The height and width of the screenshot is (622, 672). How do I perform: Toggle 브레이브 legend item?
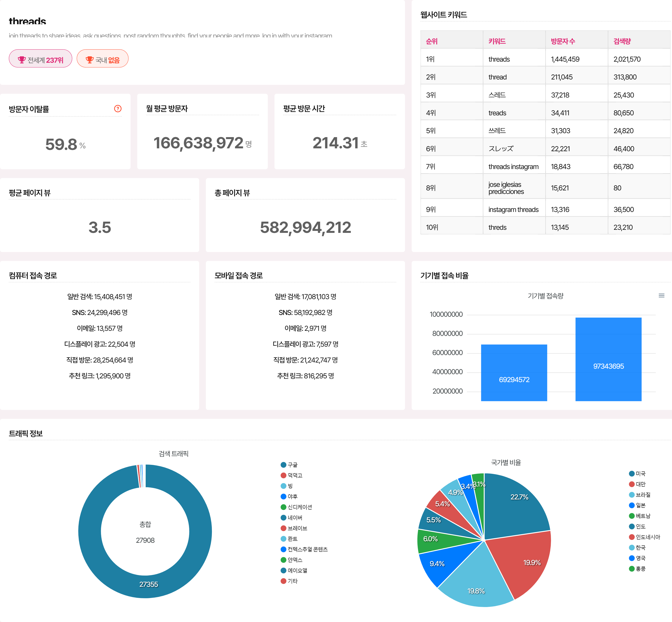tap(294, 528)
